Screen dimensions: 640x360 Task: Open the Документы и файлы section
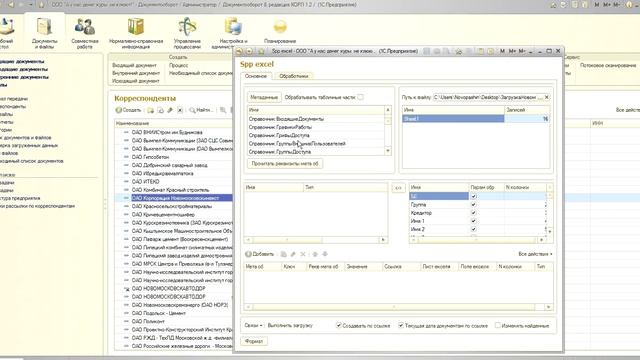pos(44,33)
